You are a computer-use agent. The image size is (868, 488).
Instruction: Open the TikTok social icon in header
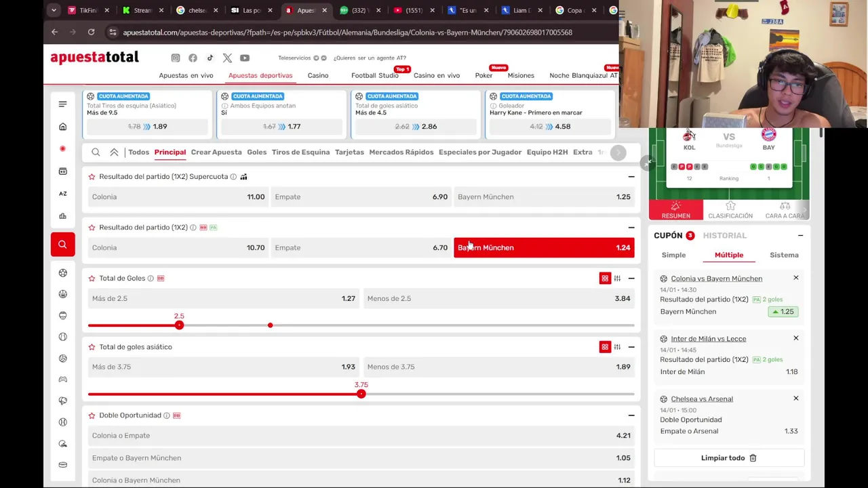(210, 58)
